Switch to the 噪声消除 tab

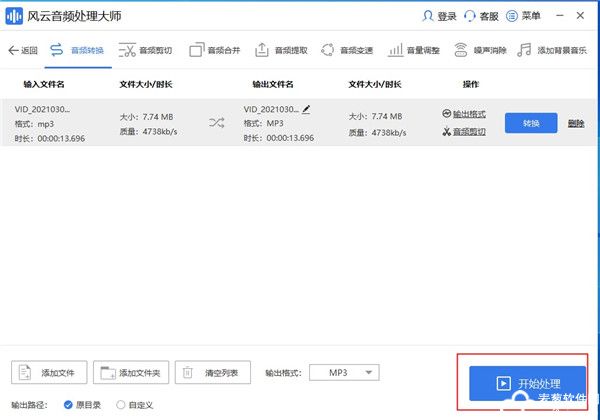coord(480,50)
